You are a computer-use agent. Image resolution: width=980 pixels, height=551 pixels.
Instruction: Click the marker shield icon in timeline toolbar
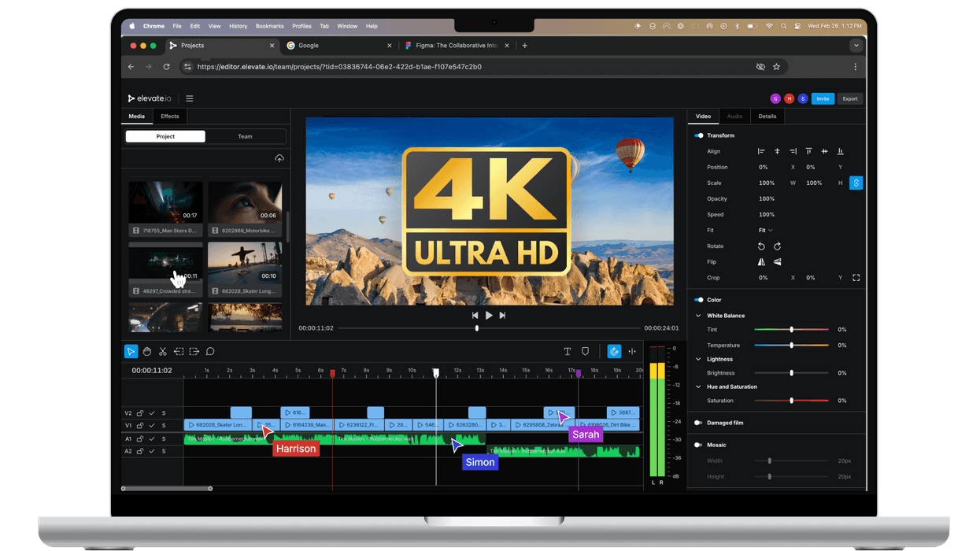(x=585, y=352)
